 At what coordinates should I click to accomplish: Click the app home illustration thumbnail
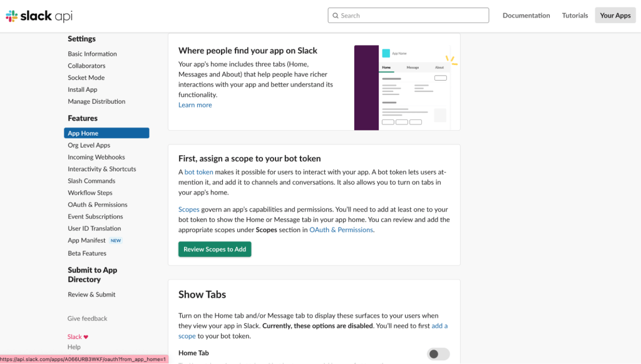pos(407,87)
